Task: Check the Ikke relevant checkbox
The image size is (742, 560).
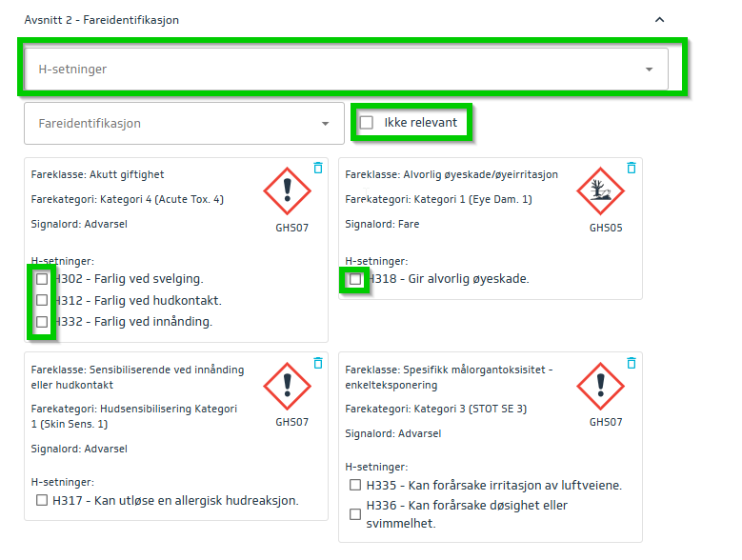Action: coord(367,123)
